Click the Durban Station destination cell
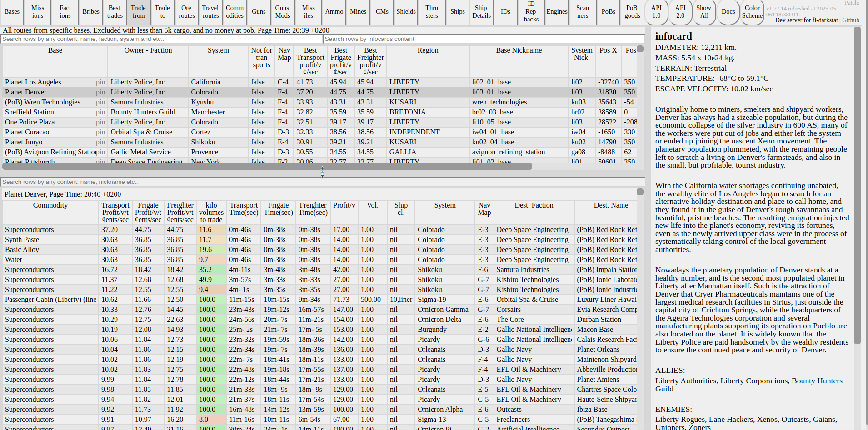This screenshot has width=868, height=430. pos(606,320)
